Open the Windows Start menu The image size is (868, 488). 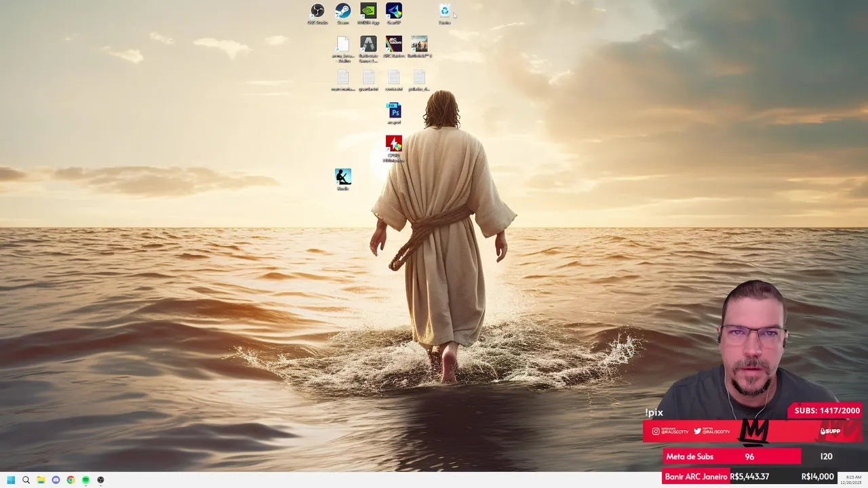(x=11, y=480)
